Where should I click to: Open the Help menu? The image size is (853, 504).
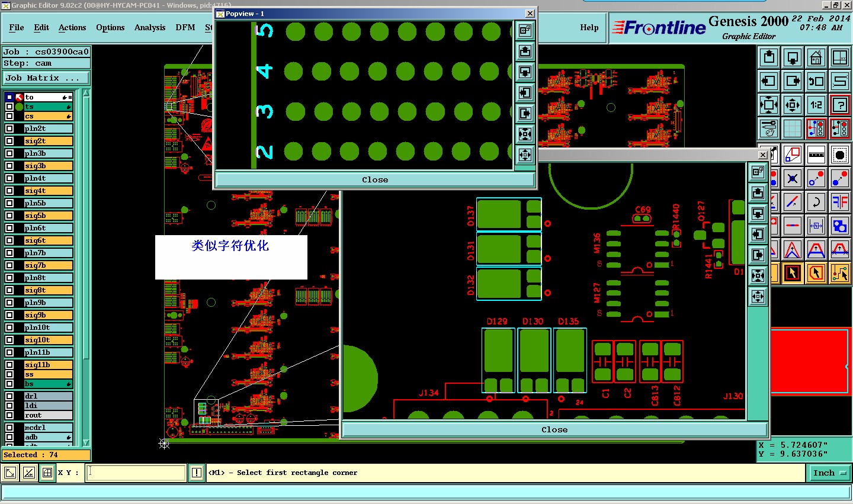pos(589,27)
